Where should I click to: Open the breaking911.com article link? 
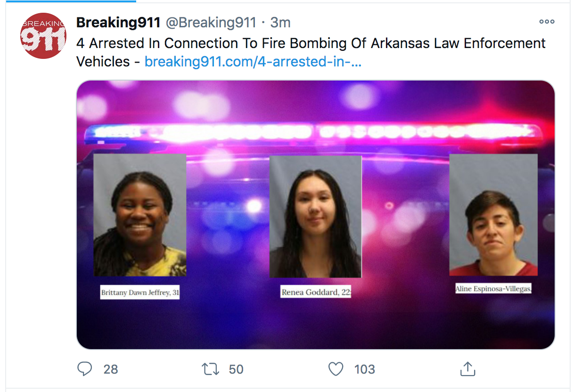(253, 61)
